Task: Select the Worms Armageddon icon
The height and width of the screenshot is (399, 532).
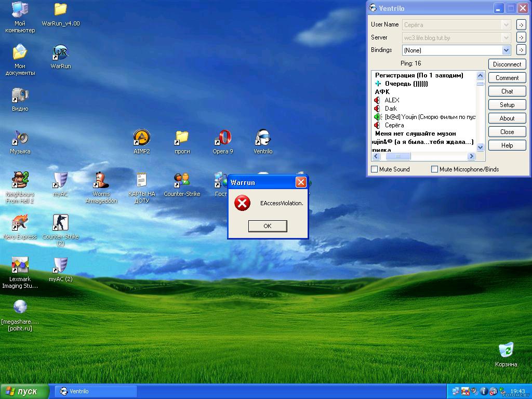Action: pyautogui.click(x=101, y=180)
